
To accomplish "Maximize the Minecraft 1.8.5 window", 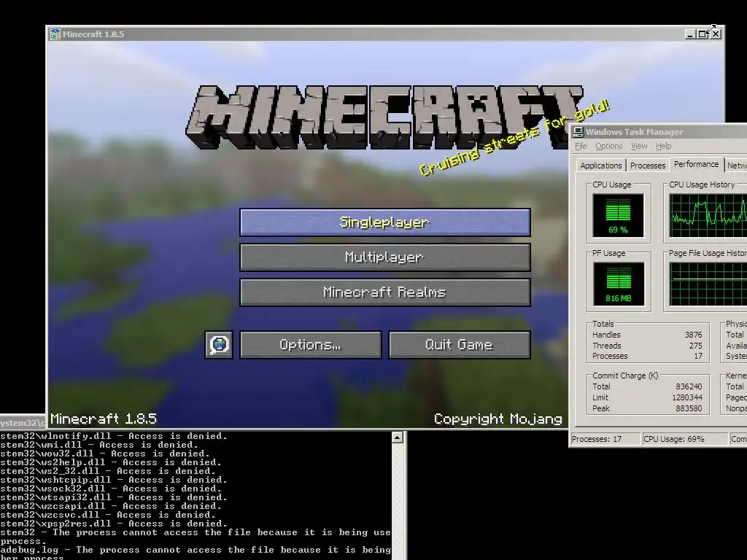I will click(701, 34).
